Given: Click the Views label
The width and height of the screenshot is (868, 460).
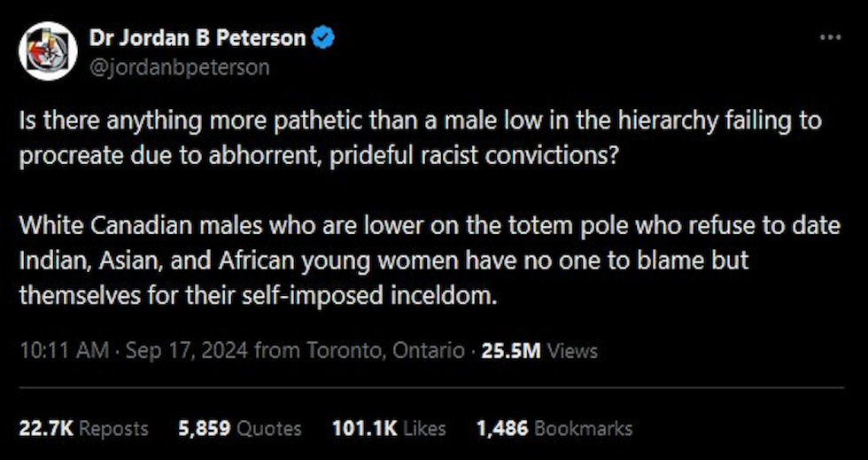Looking at the screenshot, I should pos(573,350).
